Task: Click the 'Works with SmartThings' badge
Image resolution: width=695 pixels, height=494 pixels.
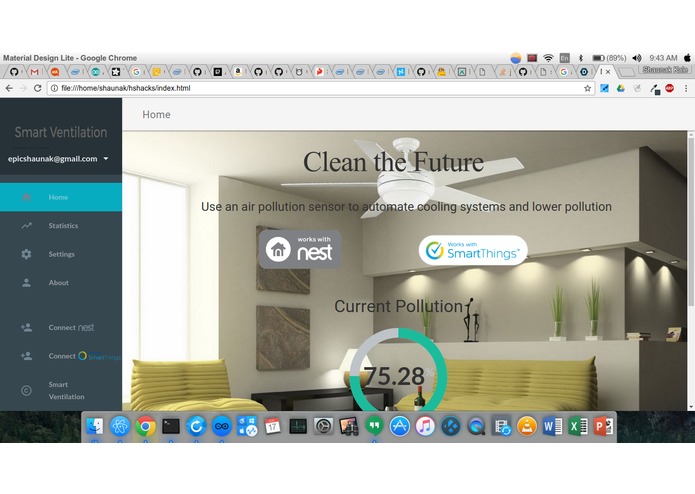Action: [473, 250]
